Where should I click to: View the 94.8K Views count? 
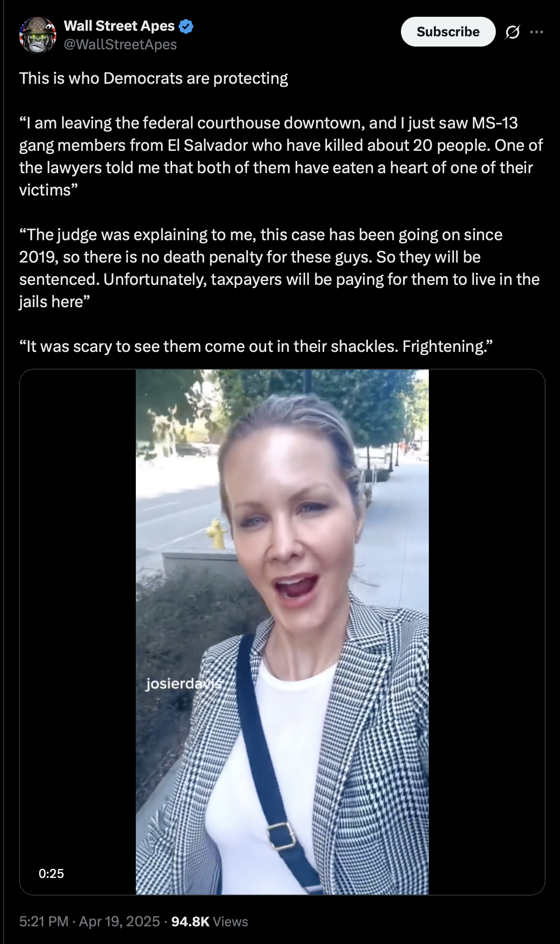[210, 921]
